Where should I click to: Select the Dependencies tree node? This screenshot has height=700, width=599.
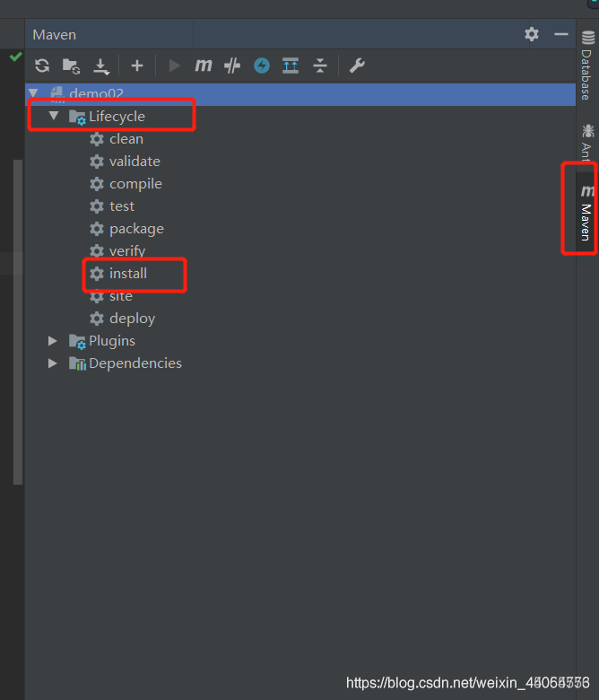pyautogui.click(x=135, y=363)
